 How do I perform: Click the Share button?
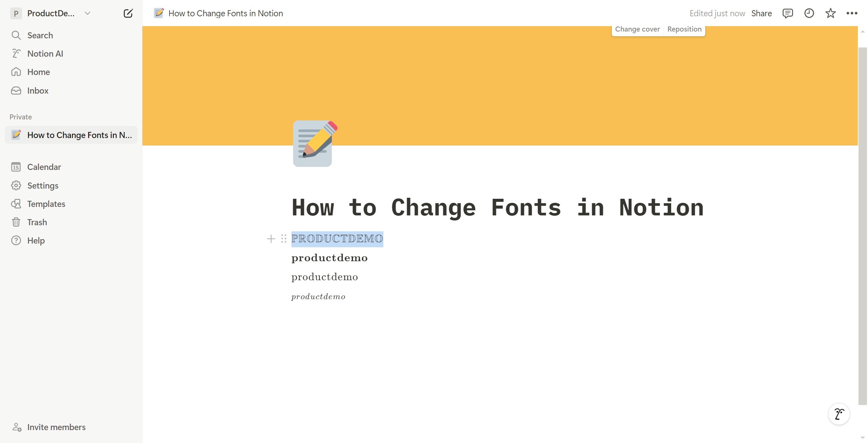[761, 13]
